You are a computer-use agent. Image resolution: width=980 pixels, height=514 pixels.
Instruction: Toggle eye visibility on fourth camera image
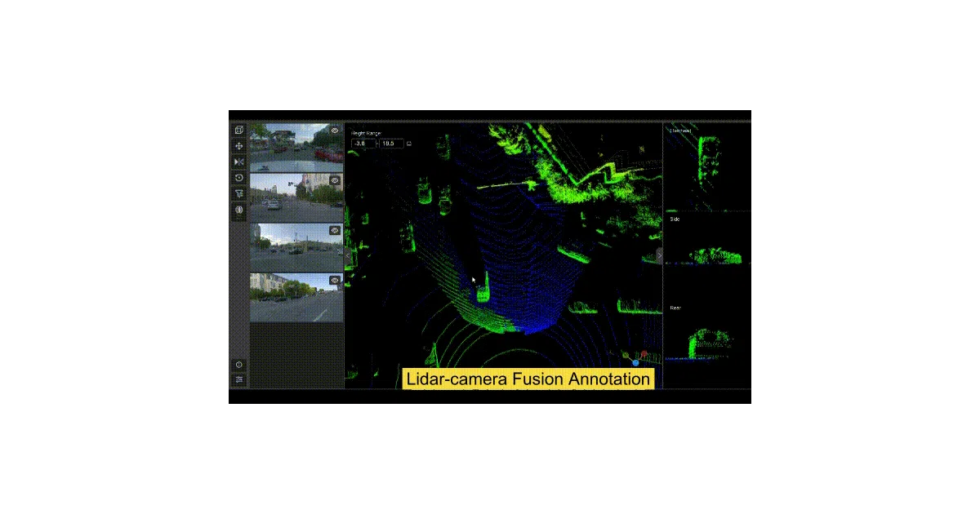click(x=335, y=280)
